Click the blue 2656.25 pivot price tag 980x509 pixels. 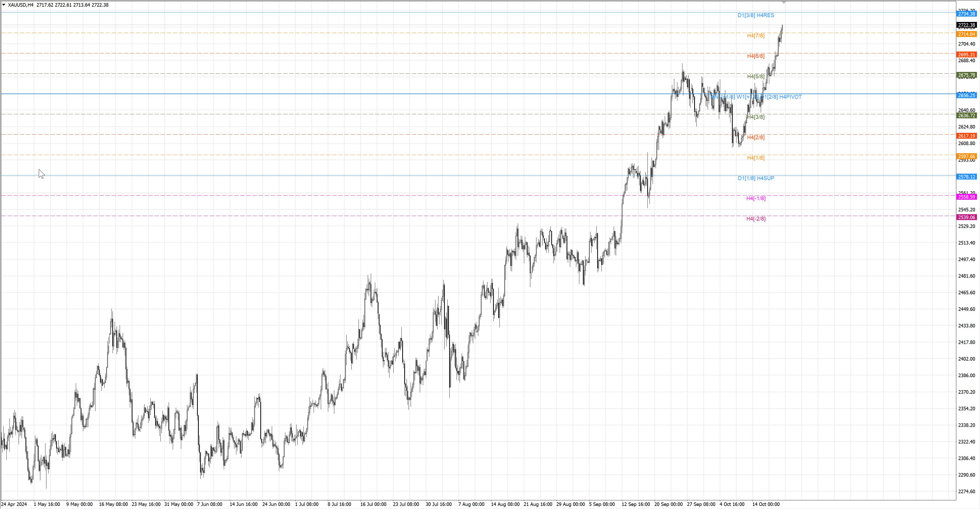click(966, 95)
